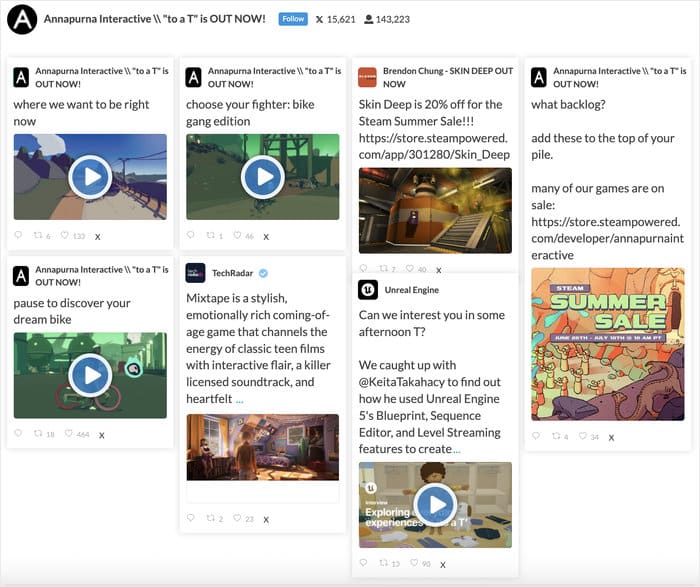Retweet the Skin Deep sale post
Screen dimensions: 700x587
(383, 268)
